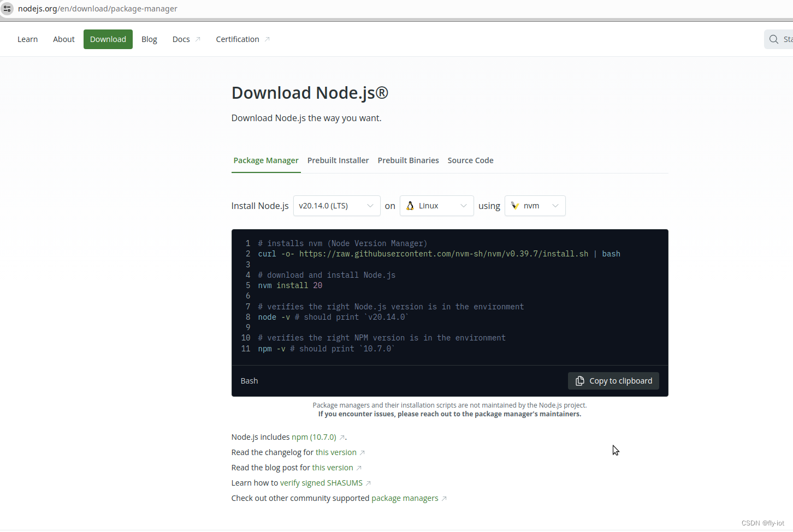Viewport: 793px width, 532px height.
Task: Click the site info icon in address bar
Action: pos(7,9)
